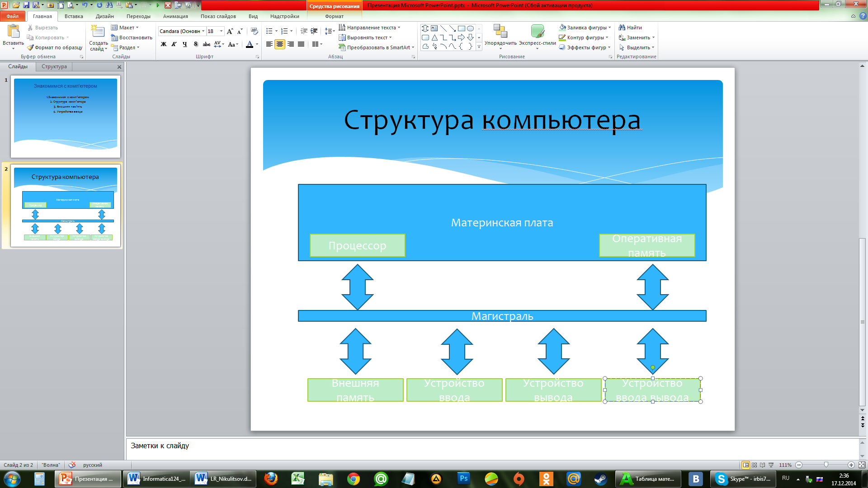Start the slide show from the status bar
The image size is (868, 488).
point(771,465)
